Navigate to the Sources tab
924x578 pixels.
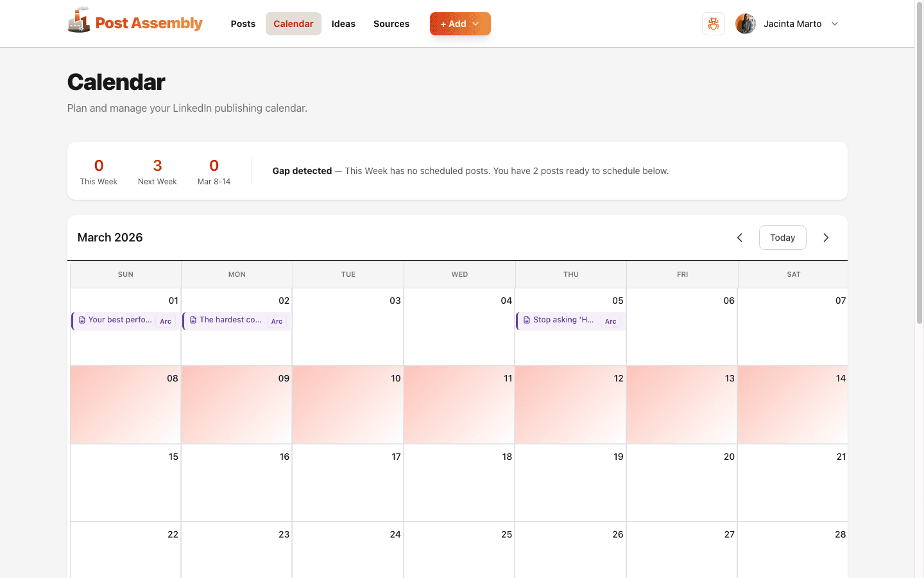pos(391,24)
